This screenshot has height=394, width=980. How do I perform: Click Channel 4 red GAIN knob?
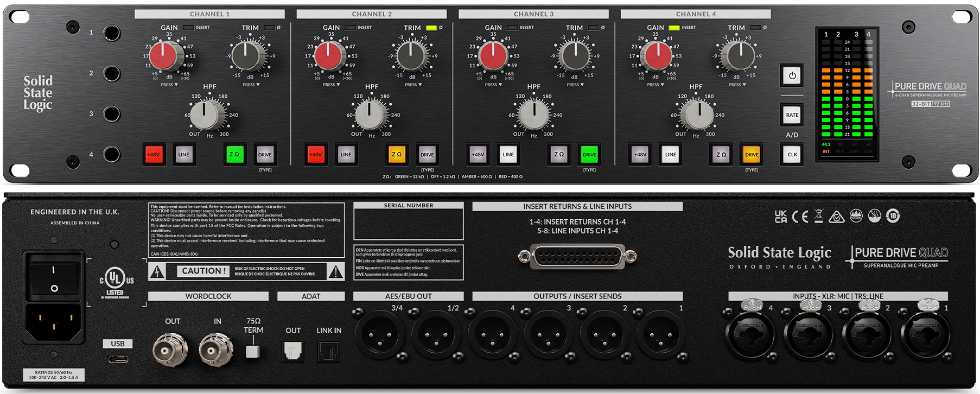pos(657,55)
